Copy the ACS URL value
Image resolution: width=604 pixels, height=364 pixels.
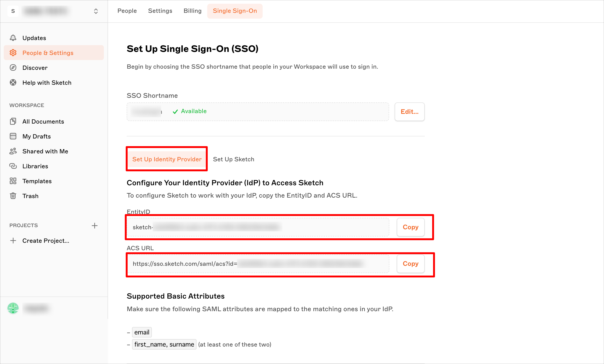pos(411,263)
